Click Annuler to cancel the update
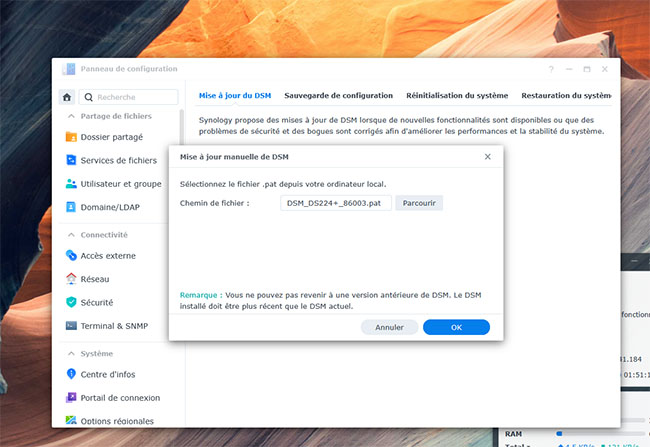The image size is (650, 447). point(389,327)
